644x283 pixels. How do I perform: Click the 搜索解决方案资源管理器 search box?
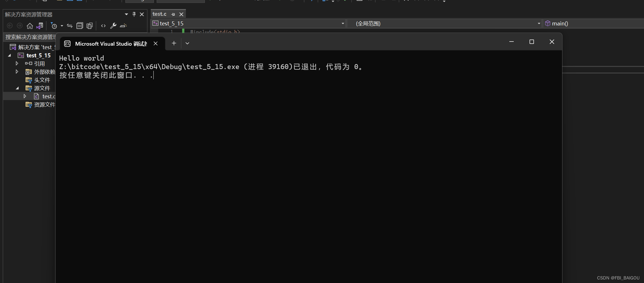pyautogui.click(x=29, y=37)
